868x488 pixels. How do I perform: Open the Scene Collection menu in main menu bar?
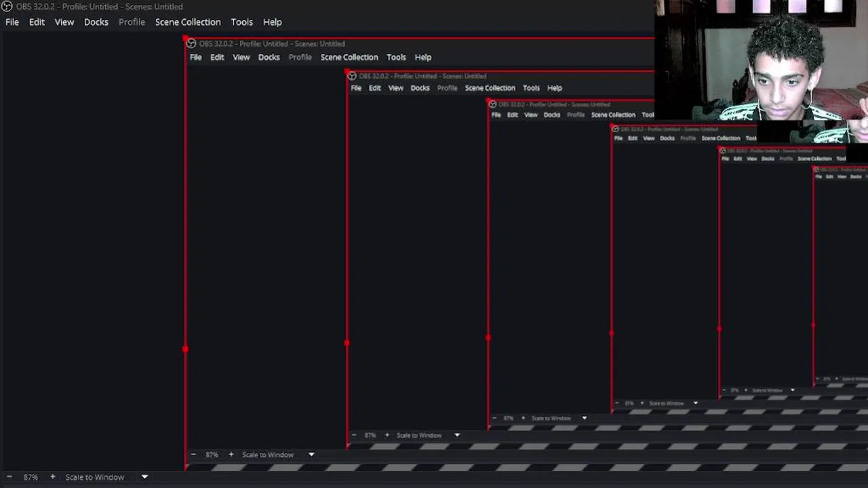point(188,22)
